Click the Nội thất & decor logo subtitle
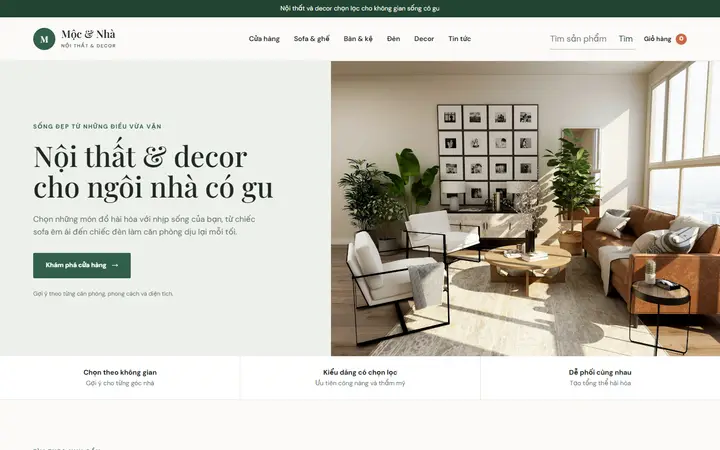720x450 pixels. (x=88, y=46)
